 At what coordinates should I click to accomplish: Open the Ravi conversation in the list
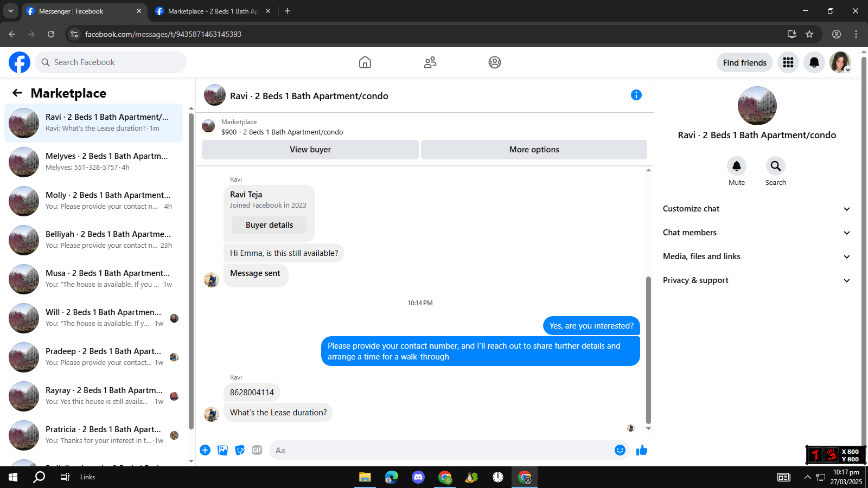(93, 123)
